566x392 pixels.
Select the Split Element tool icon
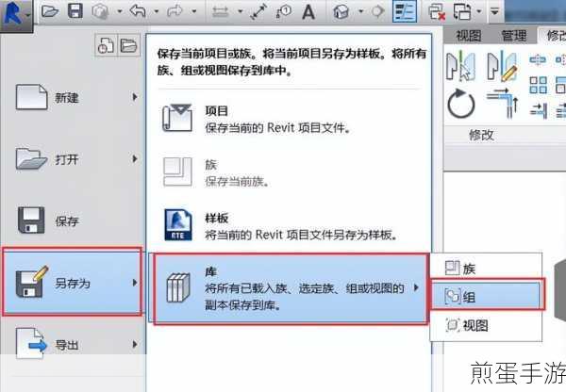tap(538, 60)
